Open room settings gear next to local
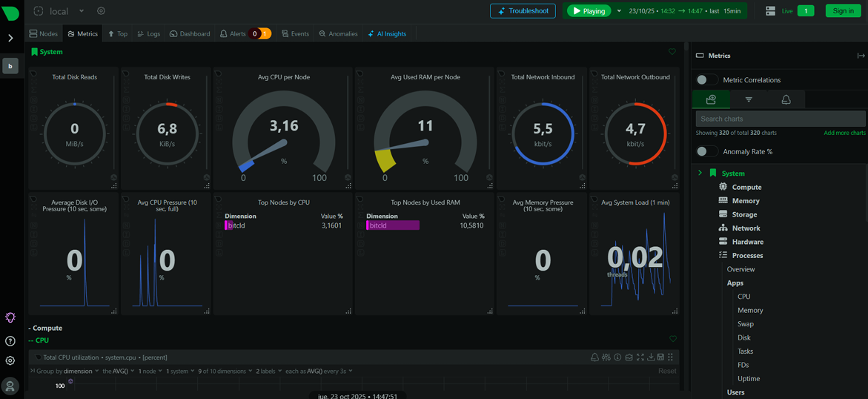Screen dimensions: 868x399 point(101,11)
